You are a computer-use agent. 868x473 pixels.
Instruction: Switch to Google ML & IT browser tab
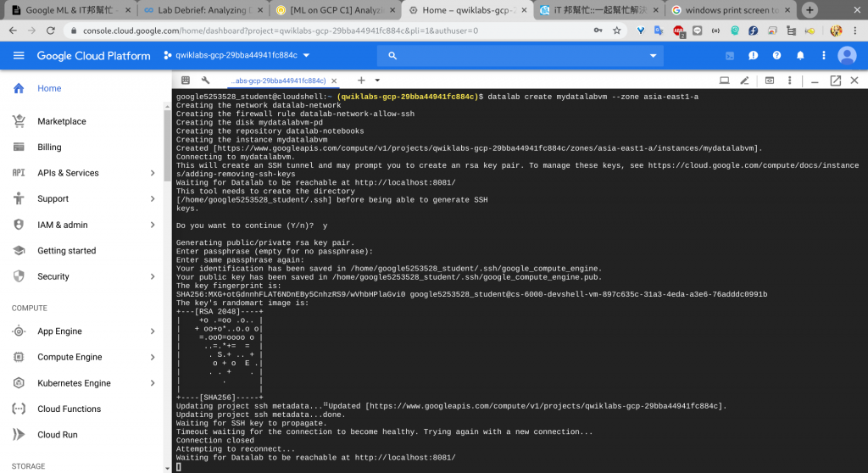point(69,10)
